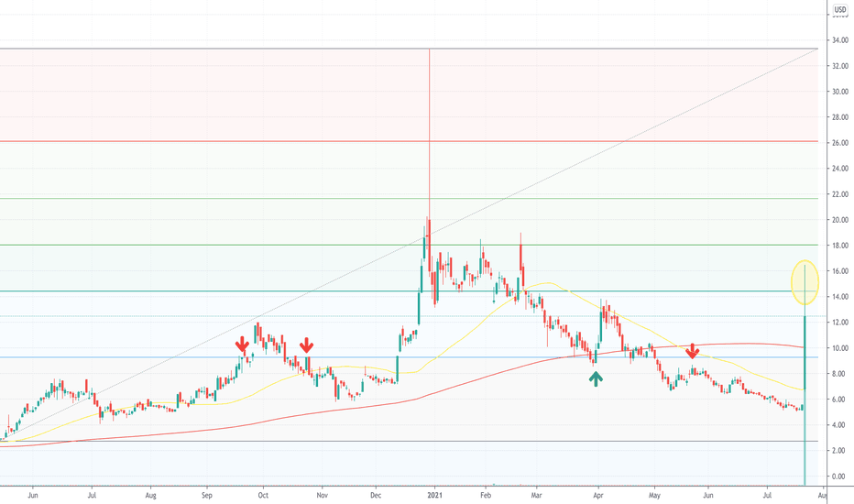Click the Aug label on time axis

(x=151, y=495)
